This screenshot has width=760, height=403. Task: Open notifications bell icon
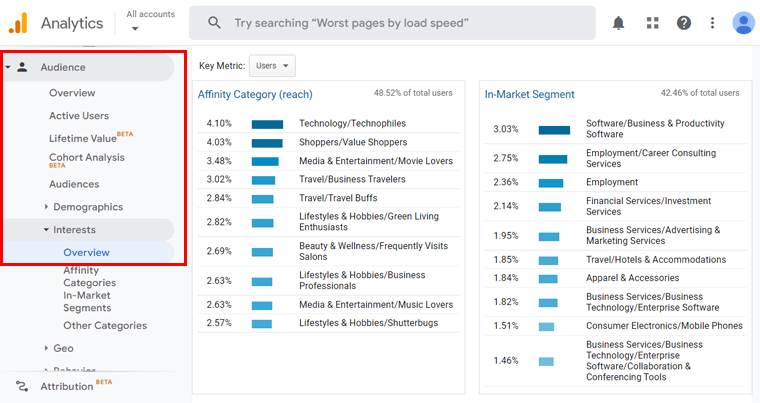pyautogui.click(x=618, y=23)
